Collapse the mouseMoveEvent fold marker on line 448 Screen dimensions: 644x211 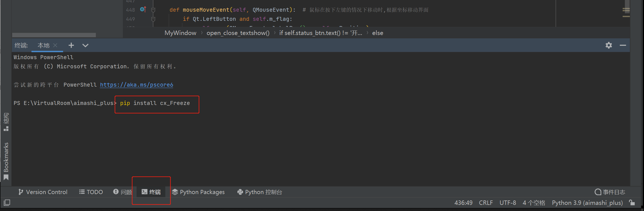pos(153,10)
